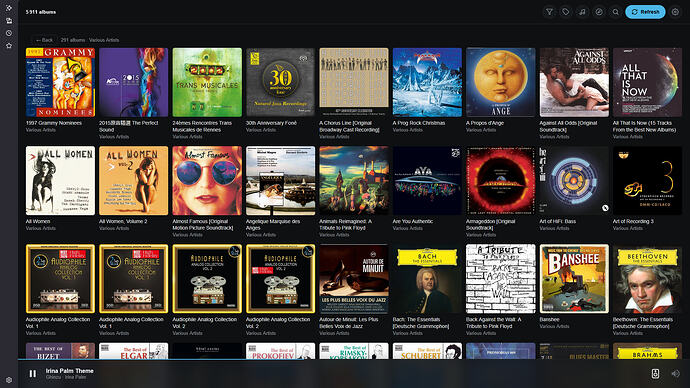Open The Best of Schubert cover

tap(427, 351)
